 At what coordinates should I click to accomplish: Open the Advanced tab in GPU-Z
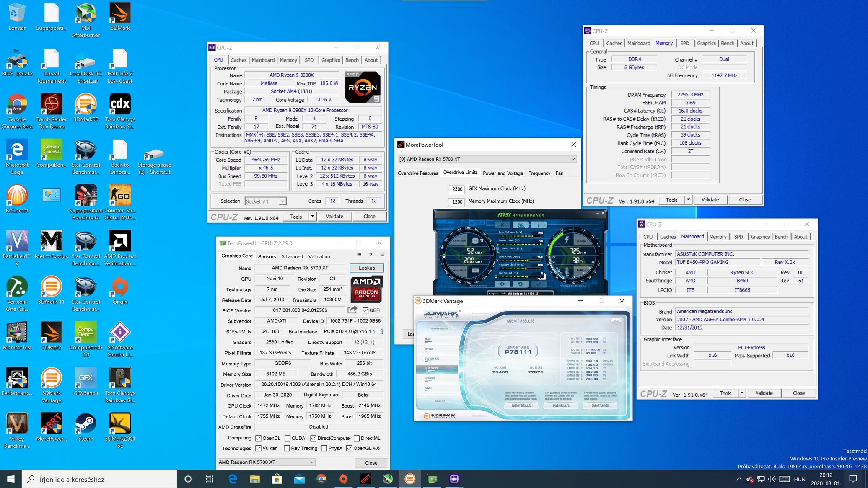coord(292,256)
